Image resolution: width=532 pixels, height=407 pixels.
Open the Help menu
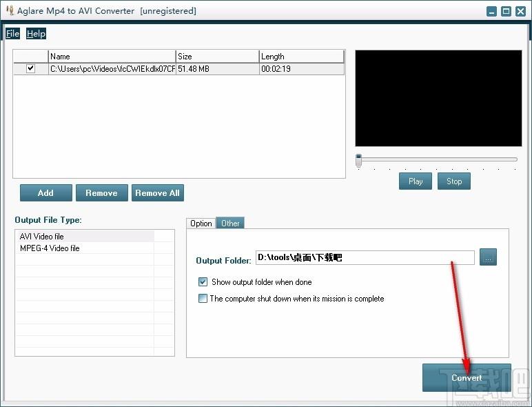click(x=36, y=34)
